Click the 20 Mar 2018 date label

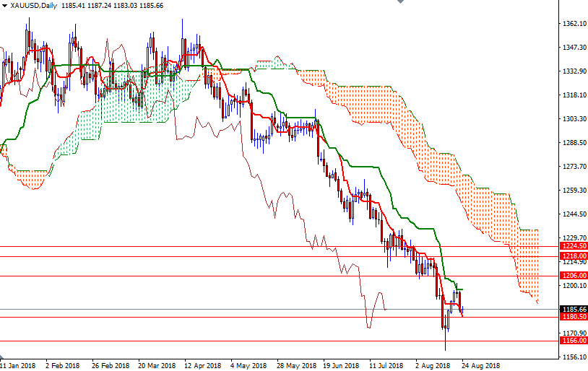157,365
